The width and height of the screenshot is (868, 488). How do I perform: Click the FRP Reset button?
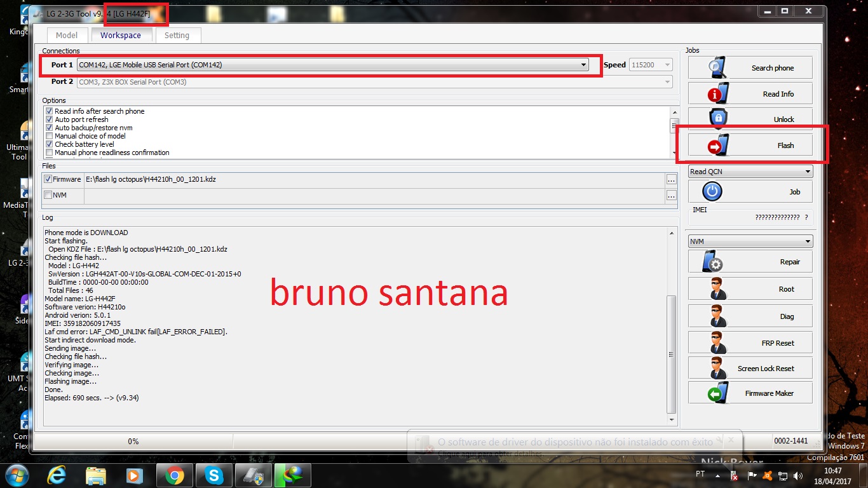(750, 342)
